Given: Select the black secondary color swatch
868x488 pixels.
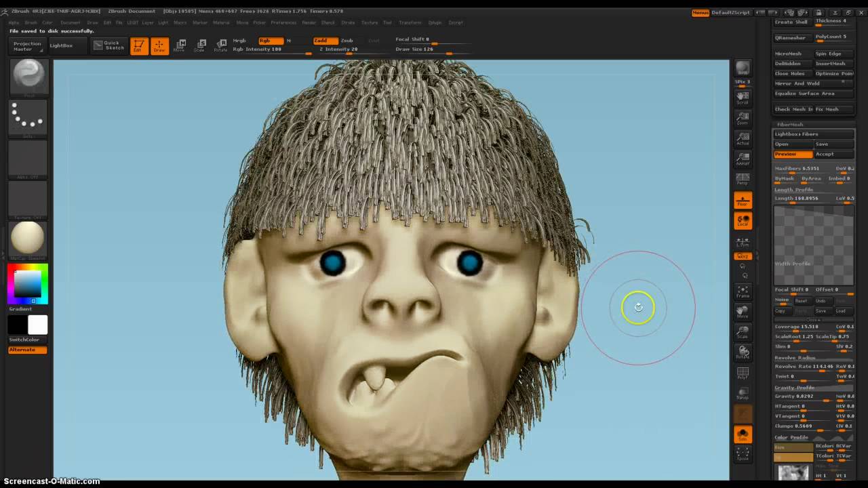Looking at the screenshot, I should tap(18, 325).
